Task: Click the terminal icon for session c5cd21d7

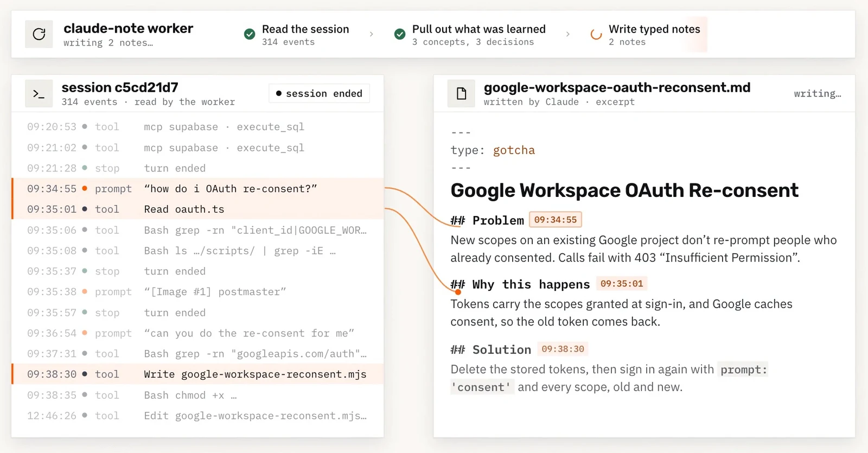Action: pyautogui.click(x=39, y=94)
